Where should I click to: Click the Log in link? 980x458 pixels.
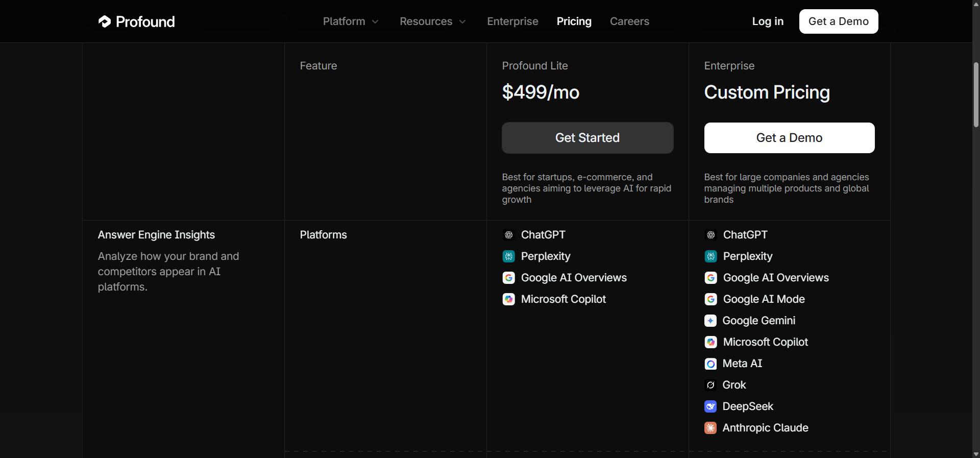click(768, 21)
